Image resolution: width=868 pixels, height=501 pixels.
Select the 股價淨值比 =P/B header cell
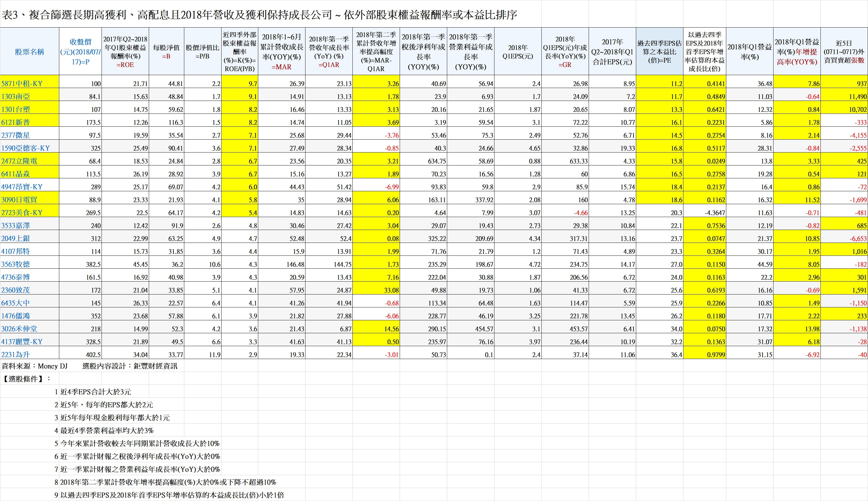pyautogui.click(x=203, y=52)
